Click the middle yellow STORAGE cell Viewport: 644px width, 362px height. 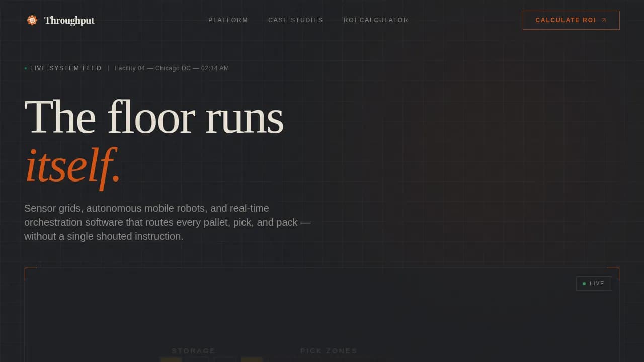click(x=251, y=360)
